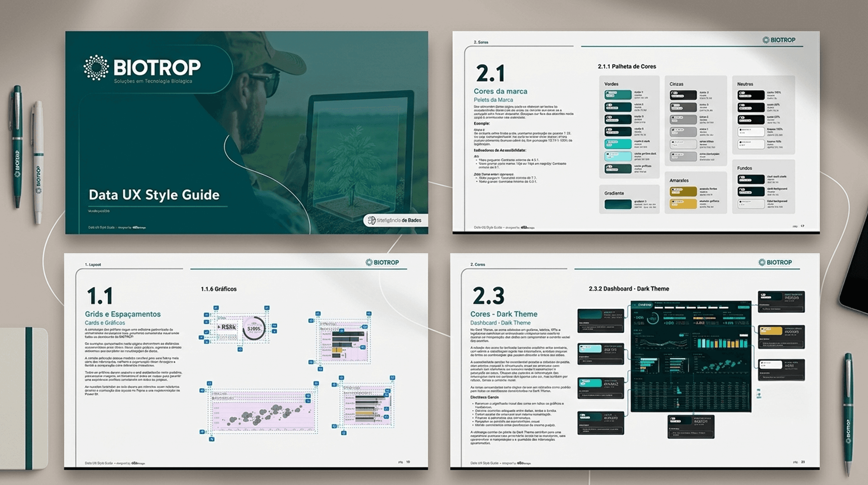
Task: Select the Gradiente color swatch
Action: coord(618,204)
